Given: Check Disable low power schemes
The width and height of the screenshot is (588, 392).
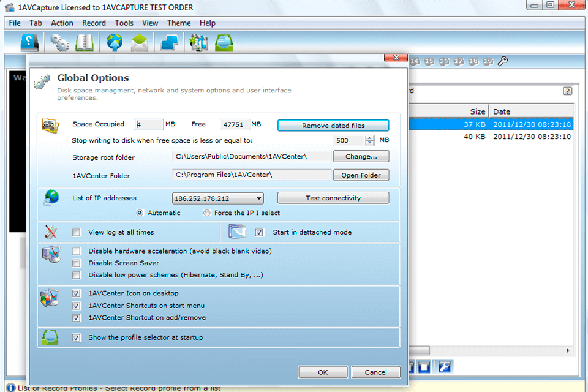Looking at the screenshot, I should [x=77, y=276].
